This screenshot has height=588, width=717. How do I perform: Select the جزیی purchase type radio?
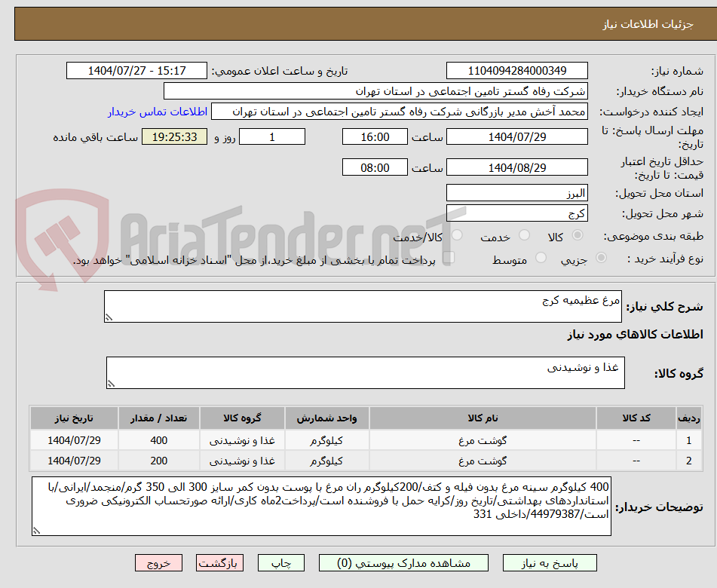point(602,258)
